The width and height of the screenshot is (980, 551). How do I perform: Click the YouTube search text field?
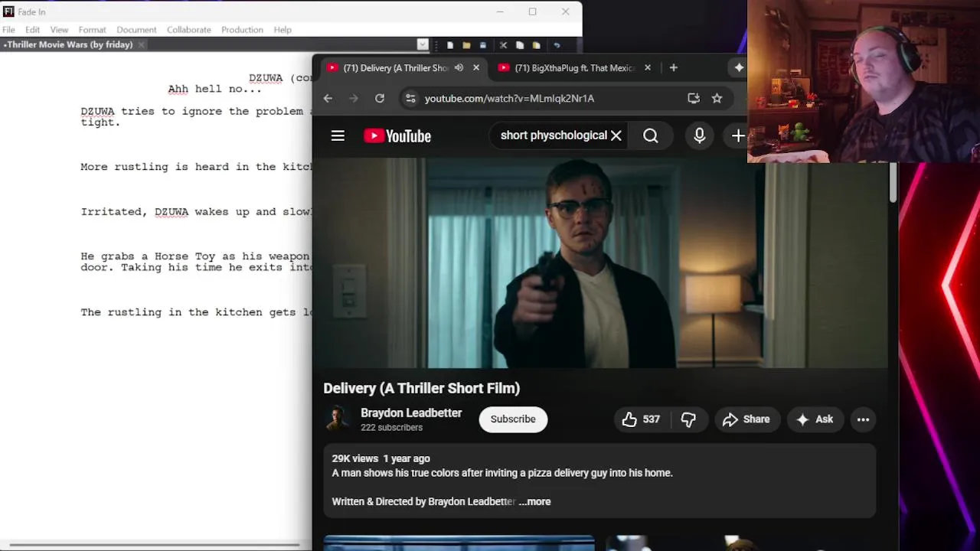point(553,135)
